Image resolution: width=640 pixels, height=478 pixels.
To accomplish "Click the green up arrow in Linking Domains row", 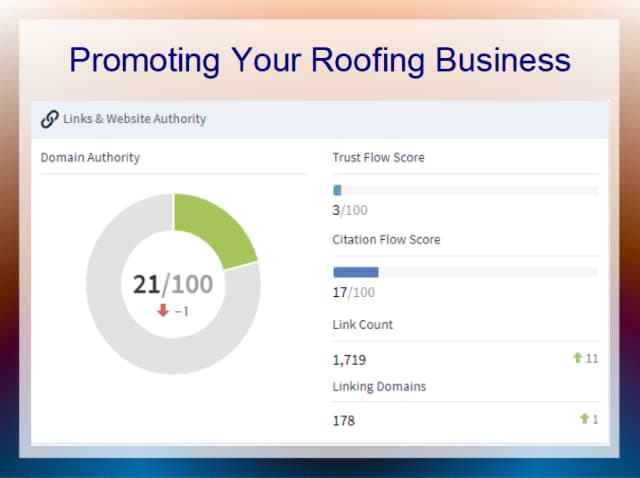I will coord(584,419).
